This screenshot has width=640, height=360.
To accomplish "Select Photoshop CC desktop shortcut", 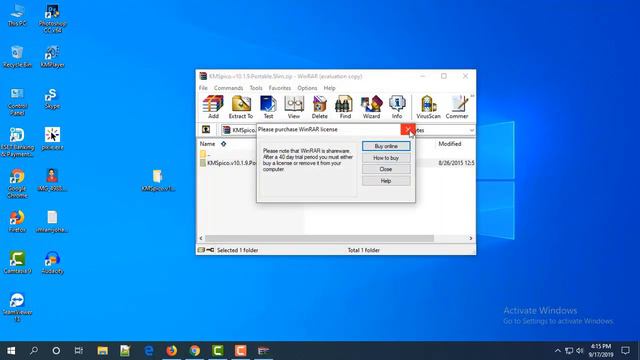I will [52, 18].
